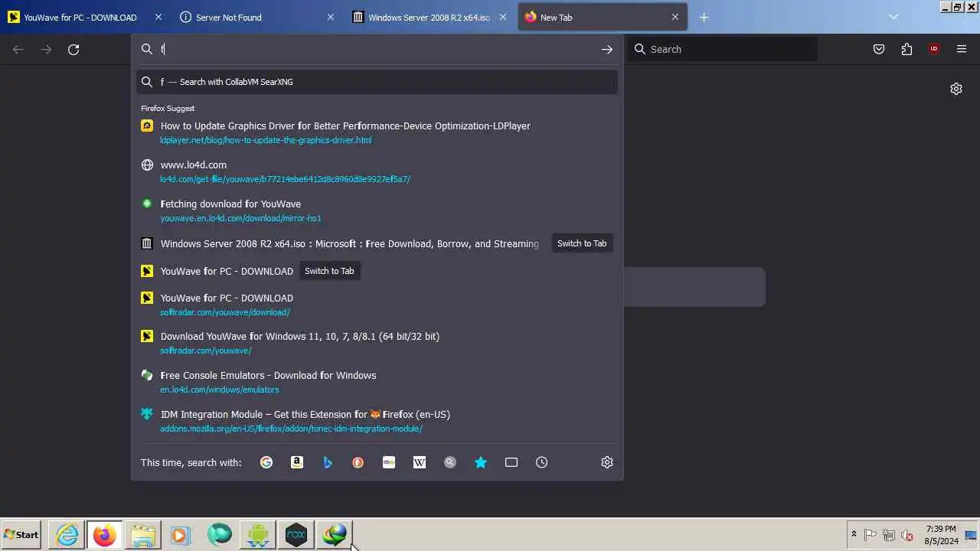Open media player icon on taskbar

[x=180, y=535]
